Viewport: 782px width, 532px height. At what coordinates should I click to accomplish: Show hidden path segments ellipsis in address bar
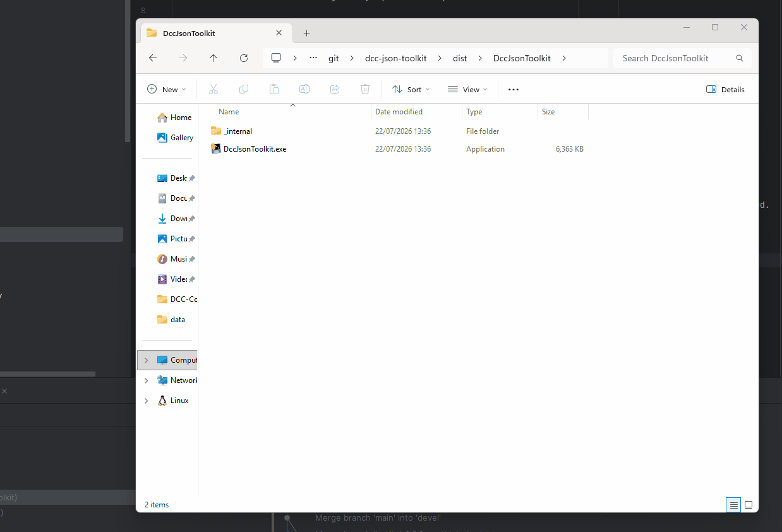coord(313,58)
